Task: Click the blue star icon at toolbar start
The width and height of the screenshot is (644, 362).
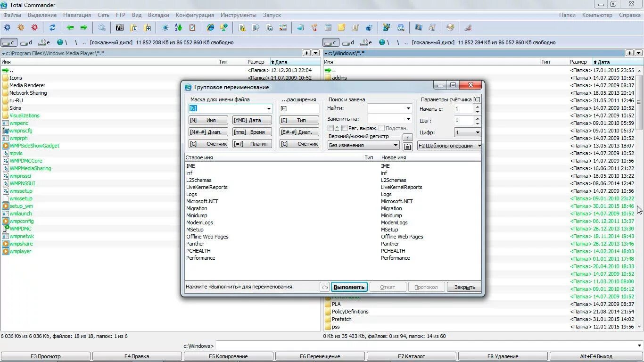Action: coord(7,28)
